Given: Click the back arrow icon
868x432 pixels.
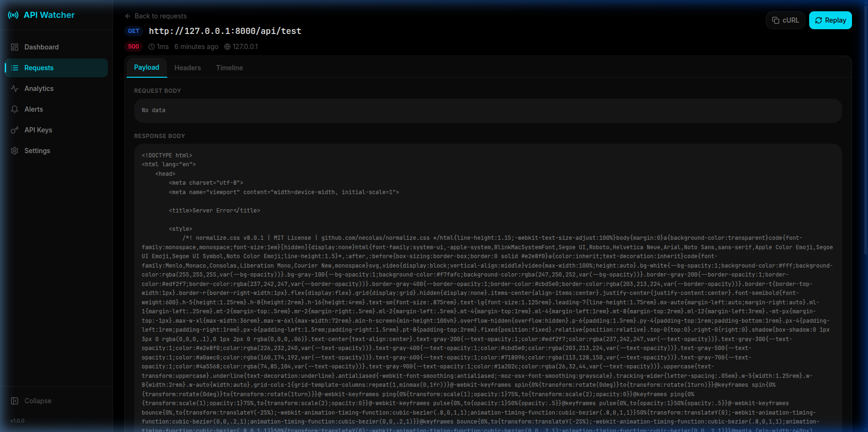Looking at the screenshot, I should tap(128, 16).
